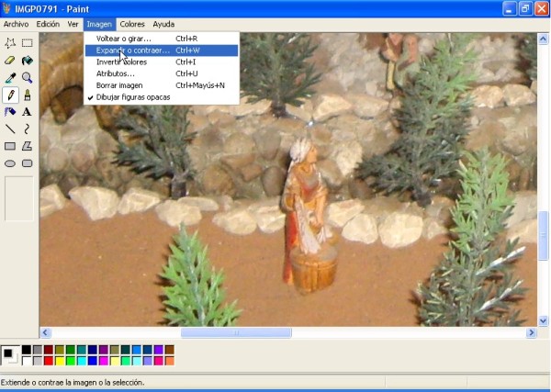The height and width of the screenshot is (392, 551).
Task: Select the yellow color swatch
Action: [60, 361]
